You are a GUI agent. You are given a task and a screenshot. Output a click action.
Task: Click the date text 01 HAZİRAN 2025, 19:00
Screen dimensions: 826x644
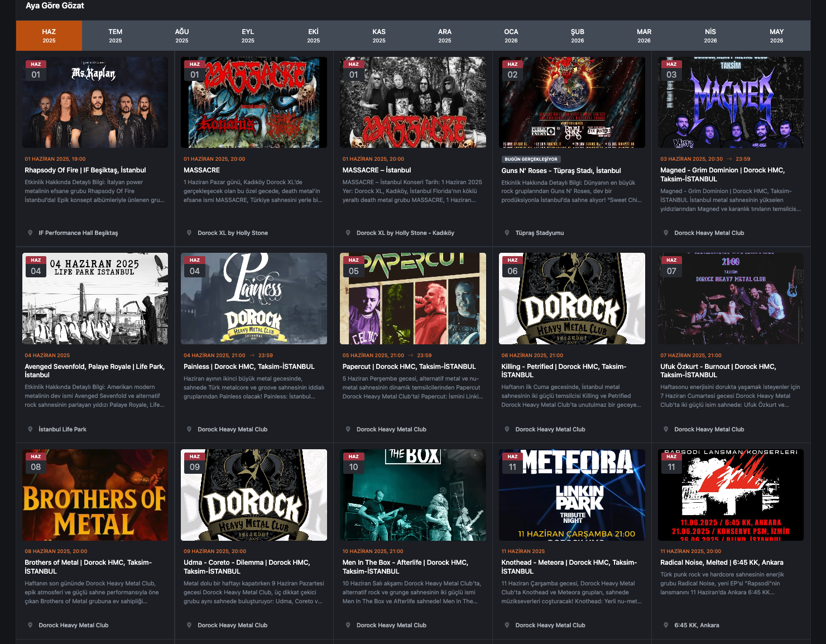pos(55,159)
